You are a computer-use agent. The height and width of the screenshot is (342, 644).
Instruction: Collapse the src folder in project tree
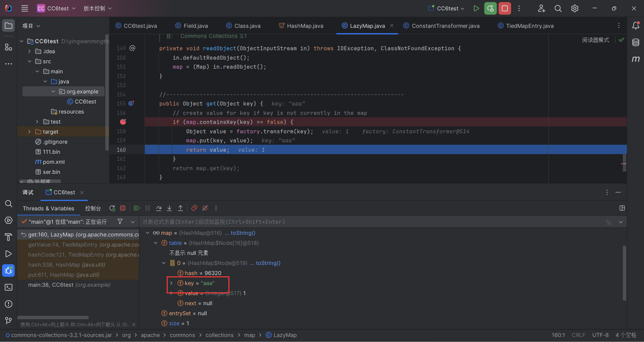point(30,61)
